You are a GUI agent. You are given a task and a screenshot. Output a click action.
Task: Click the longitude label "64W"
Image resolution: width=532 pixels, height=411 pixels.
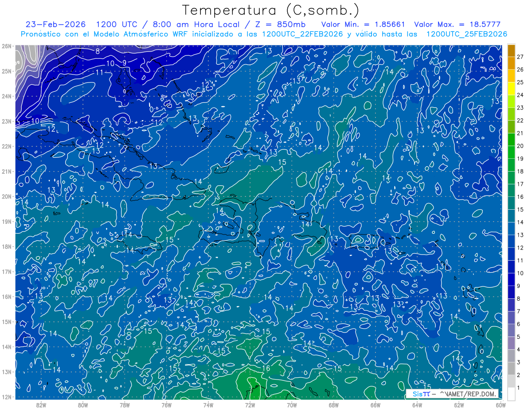pos(417,405)
